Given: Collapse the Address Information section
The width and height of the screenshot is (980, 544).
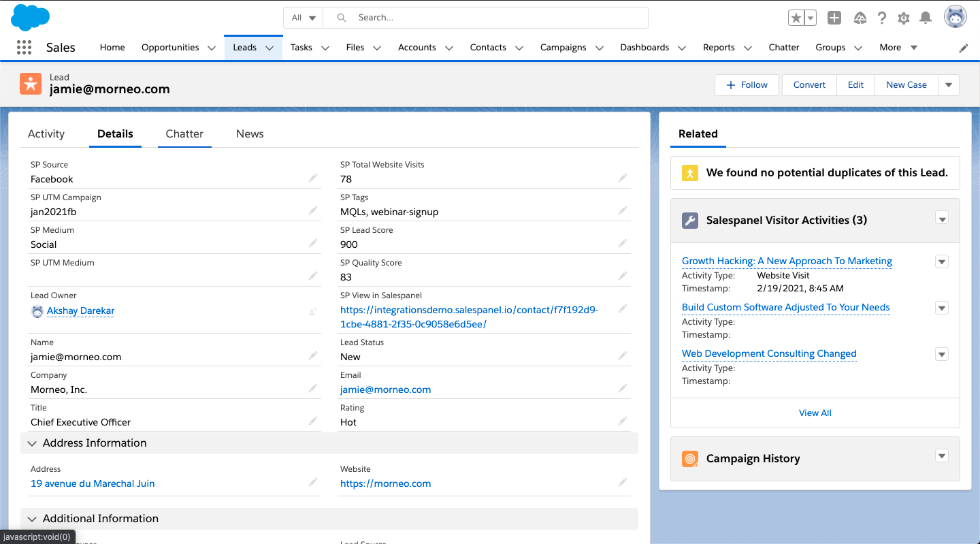Looking at the screenshot, I should [x=32, y=443].
